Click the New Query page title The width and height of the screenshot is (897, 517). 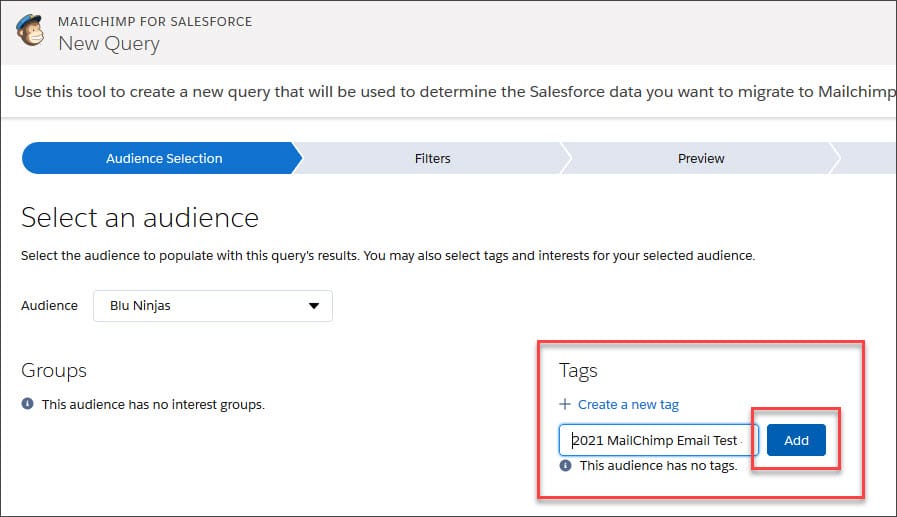pyautogui.click(x=109, y=44)
